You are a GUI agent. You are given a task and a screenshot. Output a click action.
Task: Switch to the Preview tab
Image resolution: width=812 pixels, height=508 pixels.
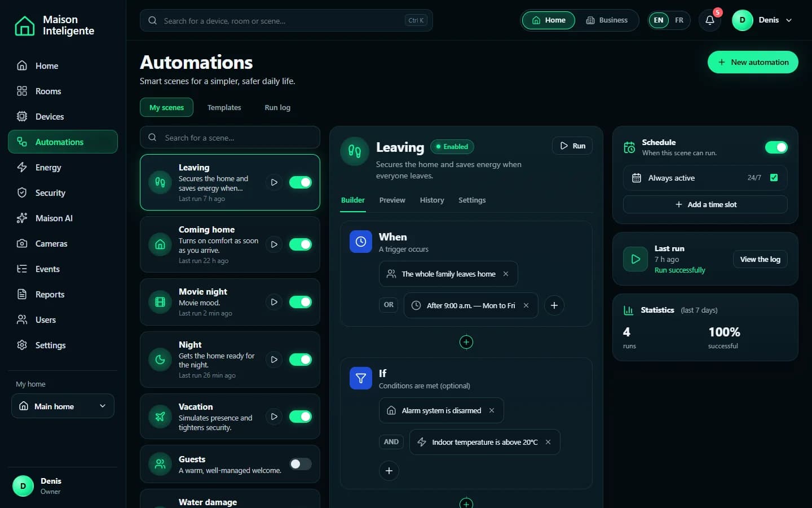[x=392, y=200]
